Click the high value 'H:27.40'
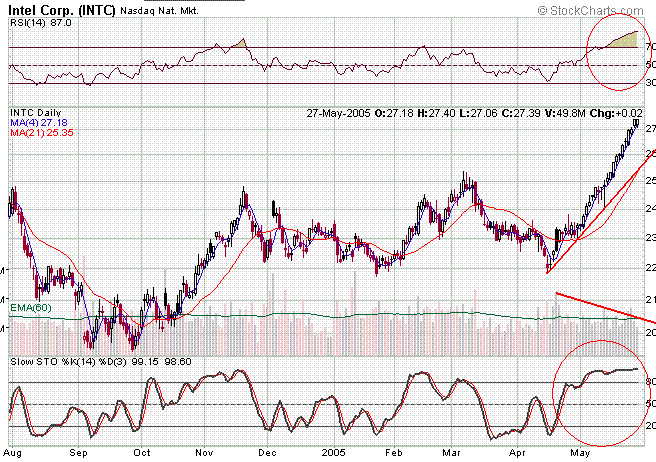Screen dimensions: 656x462 pos(436,113)
